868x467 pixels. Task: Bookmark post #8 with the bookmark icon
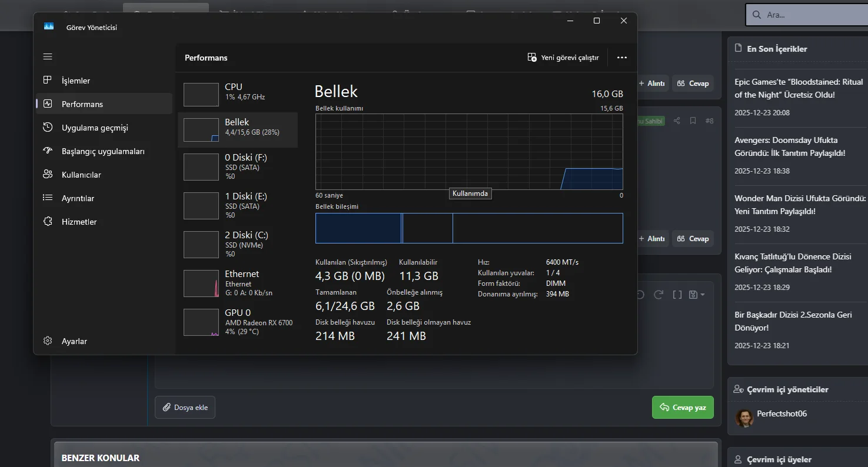[x=693, y=121]
